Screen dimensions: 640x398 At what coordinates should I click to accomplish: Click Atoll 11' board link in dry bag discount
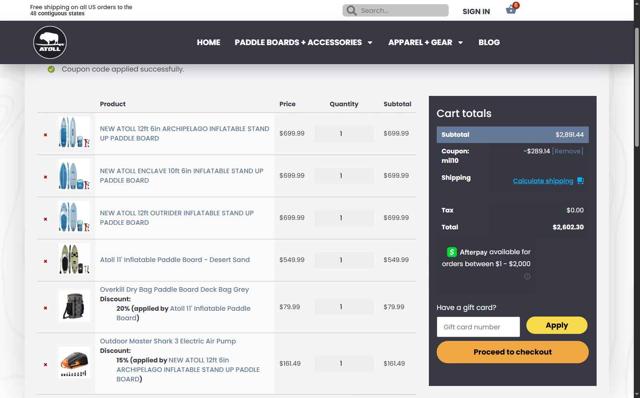(x=183, y=313)
